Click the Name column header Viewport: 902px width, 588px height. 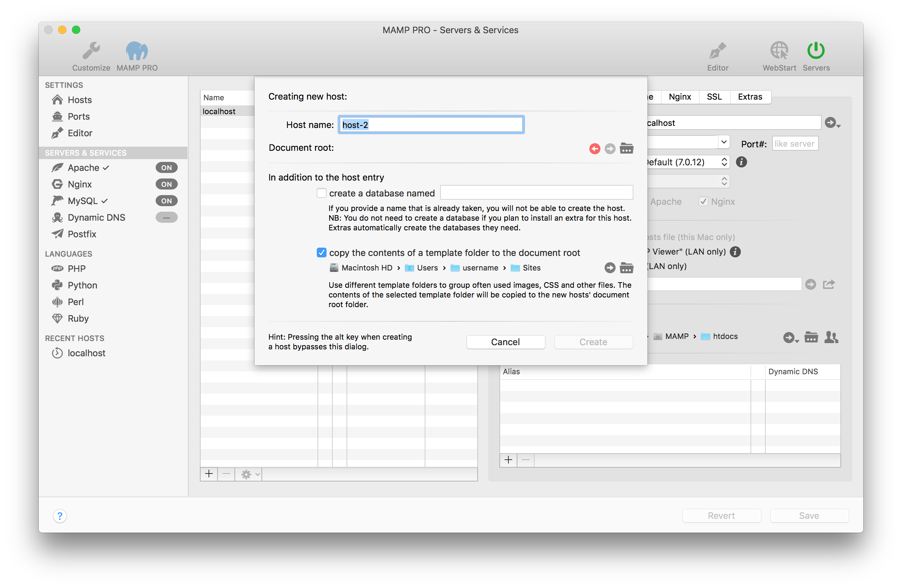point(227,98)
